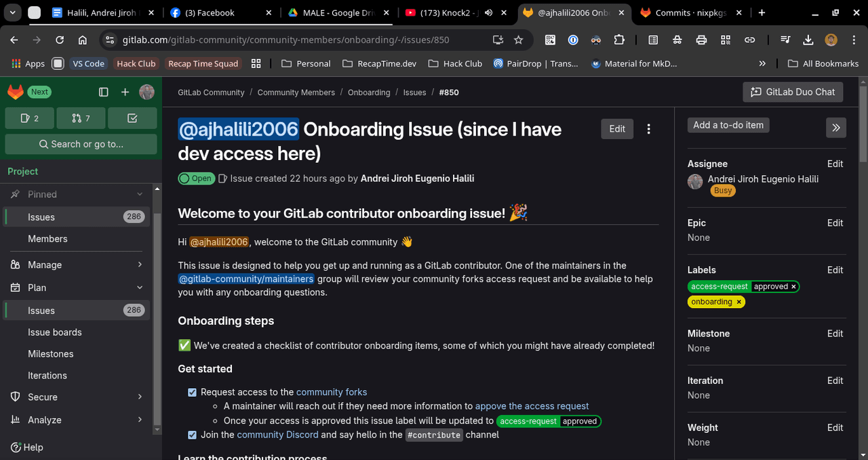Open the approve the access request link
This screenshot has width=868, height=460.
tap(532, 406)
